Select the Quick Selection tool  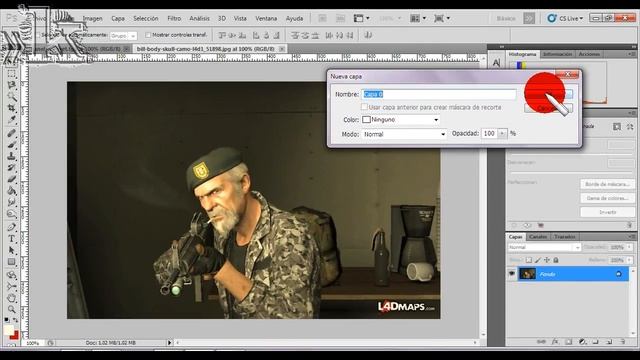click(x=11, y=97)
